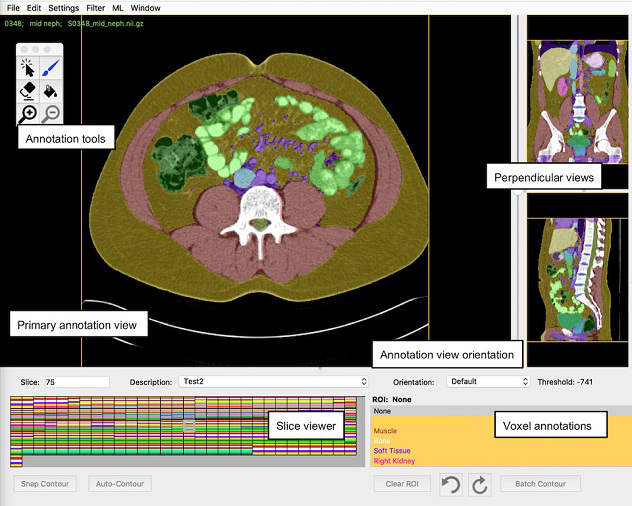The image size is (632, 506).
Task: Activate the eraser tool
Action: 29,91
